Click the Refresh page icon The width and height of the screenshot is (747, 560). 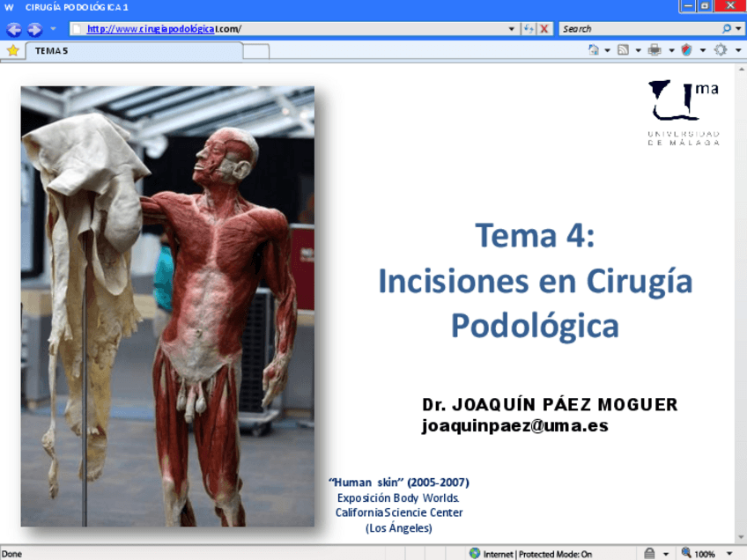529,29
